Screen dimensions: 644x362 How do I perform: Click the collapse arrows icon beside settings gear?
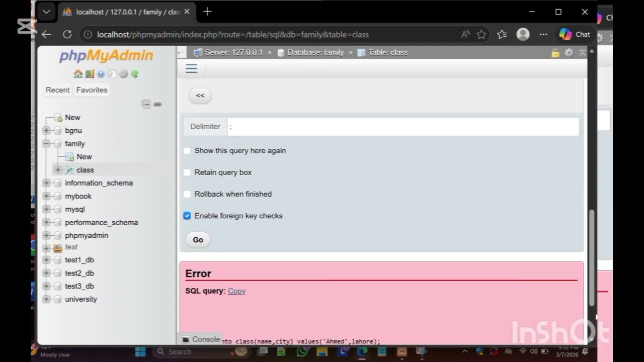point(582,52)
